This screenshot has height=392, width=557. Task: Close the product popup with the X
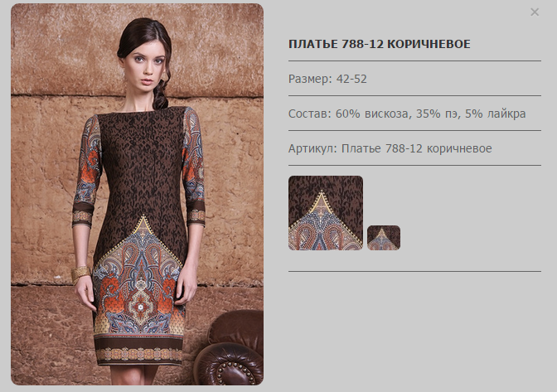click(535, 12)
